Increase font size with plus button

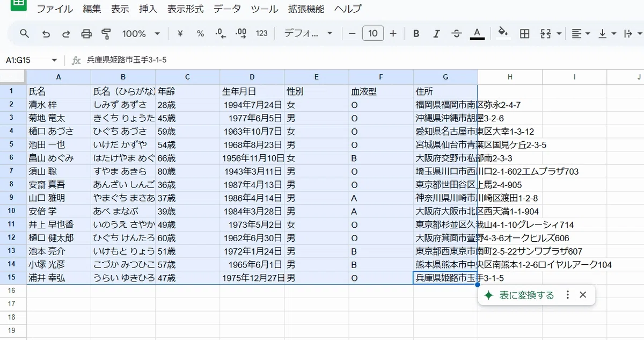point(393,33)
